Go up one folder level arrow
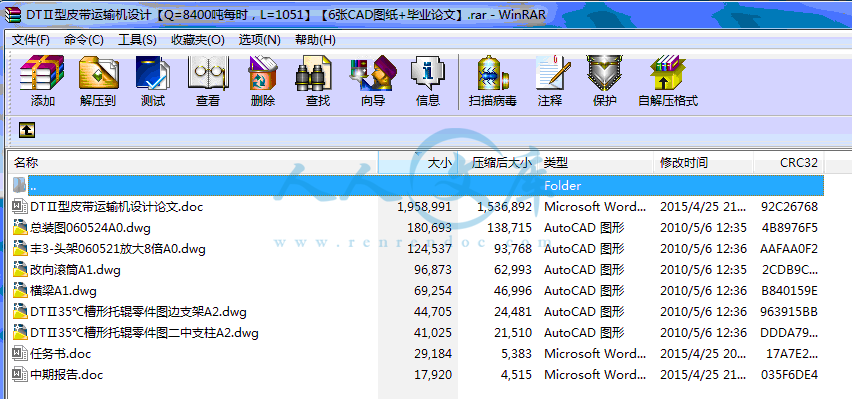The width and height of the screenshot is (852, 399). click(x=27, y=129)
